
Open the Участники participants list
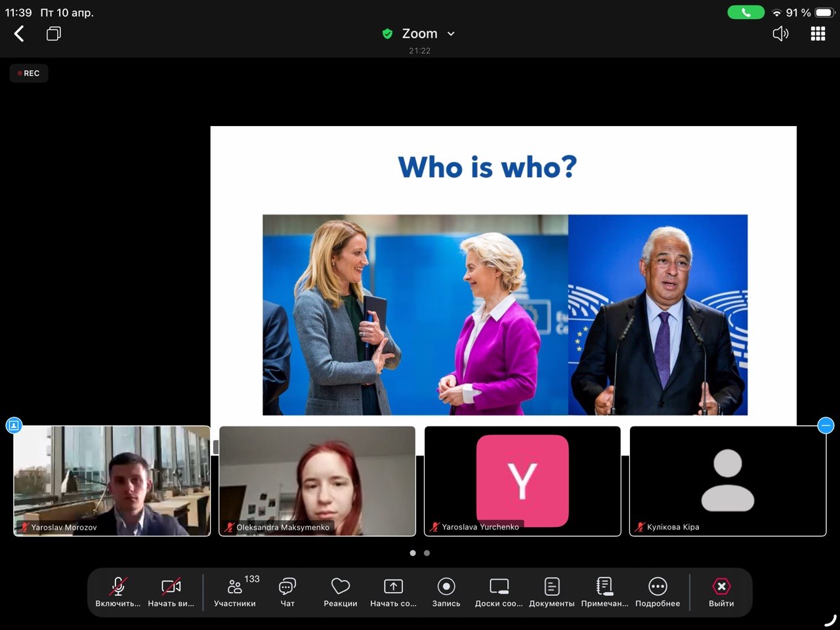pyautogui.click(x=235, y=587)
